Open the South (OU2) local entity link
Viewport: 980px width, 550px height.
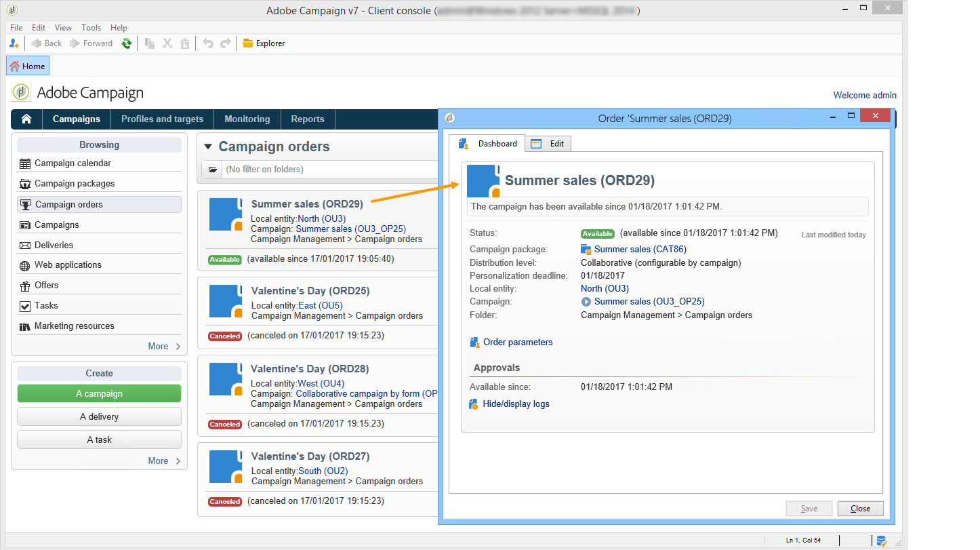click(324, 471)
